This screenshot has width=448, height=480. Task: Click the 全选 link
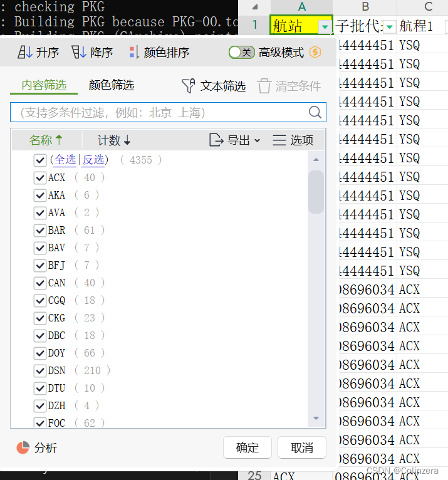pos(65,160)
